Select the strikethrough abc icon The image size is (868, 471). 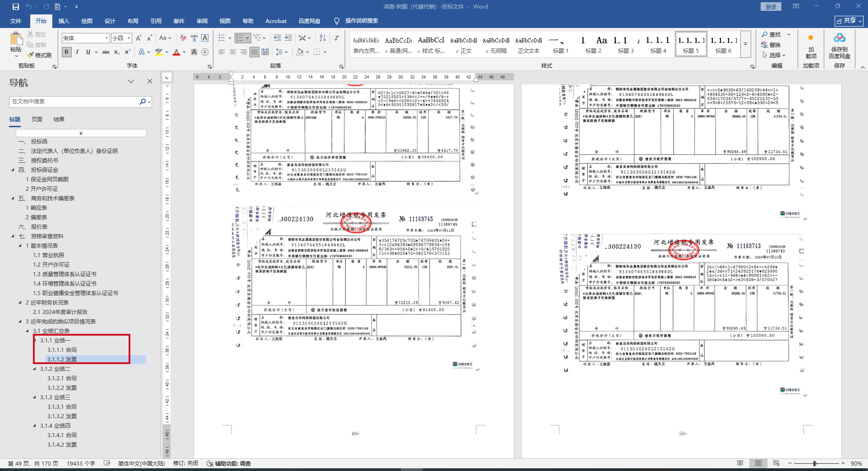tap(106, 52)
